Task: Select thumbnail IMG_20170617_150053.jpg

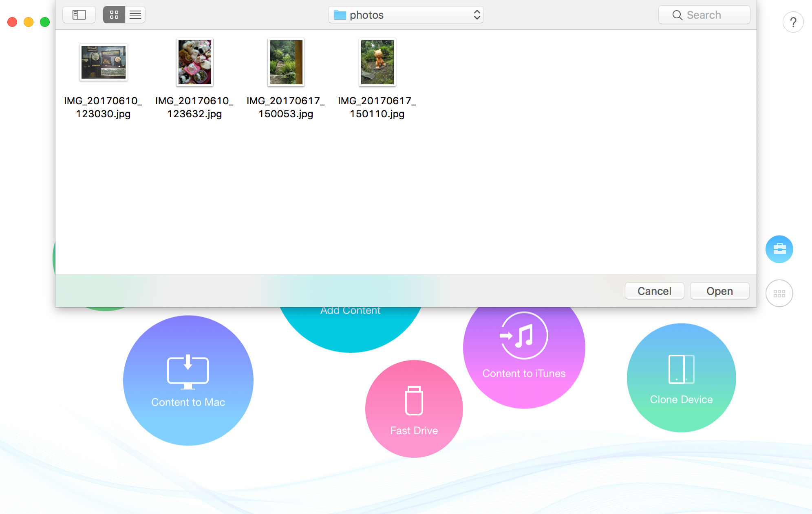Action: pyautogui.click(x=286, y=62)
